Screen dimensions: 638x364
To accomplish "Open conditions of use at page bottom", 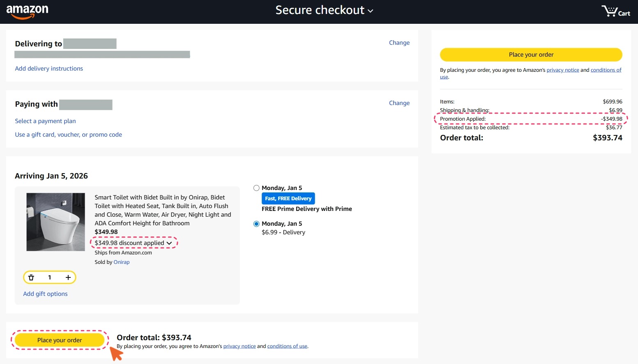I will pyautogui.click(x=287, y=346).
